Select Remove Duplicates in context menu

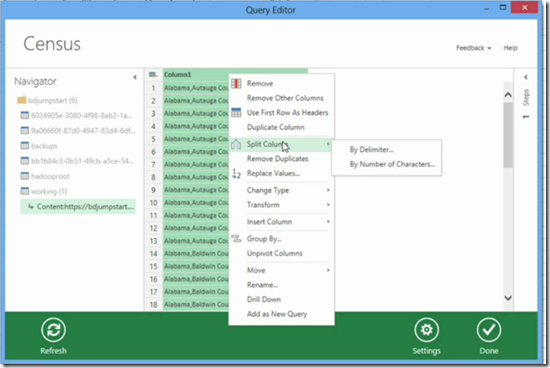(277, 159)
